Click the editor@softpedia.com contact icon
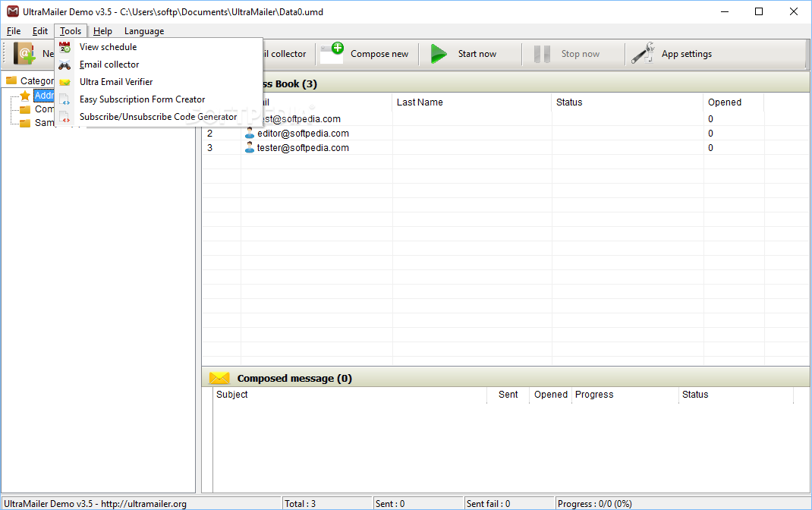The height and width of the screenshot is (510, 812). 250,133
